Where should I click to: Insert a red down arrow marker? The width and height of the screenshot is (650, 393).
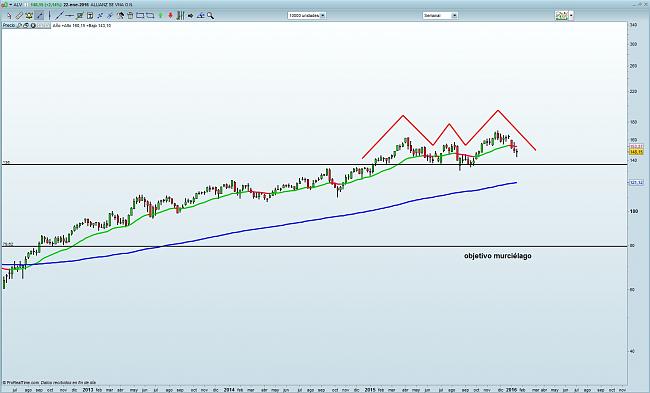click(170, 16)
